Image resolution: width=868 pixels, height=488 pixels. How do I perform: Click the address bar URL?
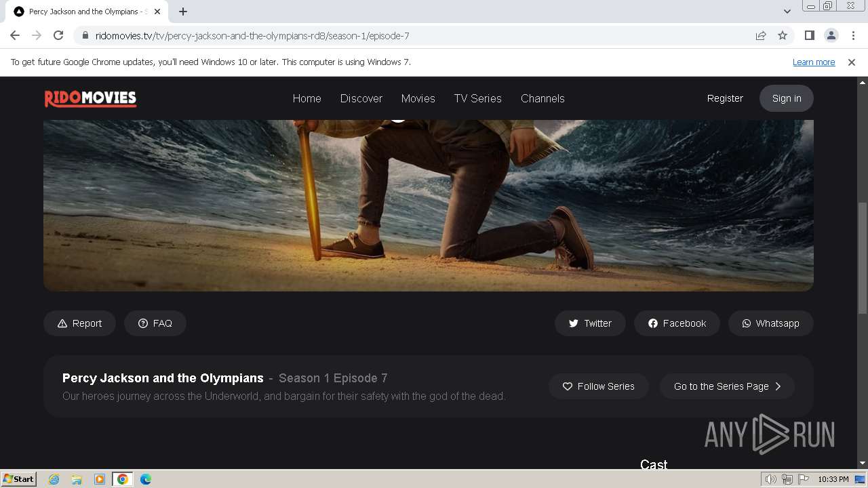pos(252,36)
